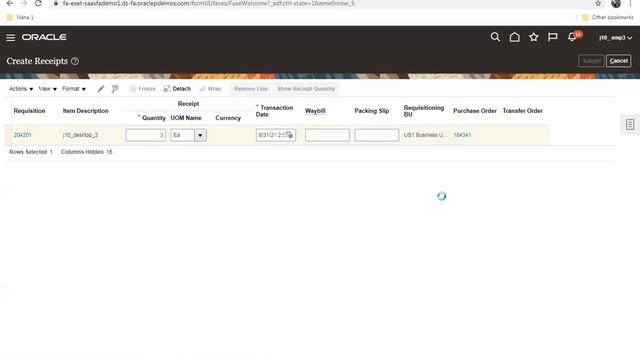The image size is (640, 360).
Task: Go back in the browser
Action: coord(10,3)
